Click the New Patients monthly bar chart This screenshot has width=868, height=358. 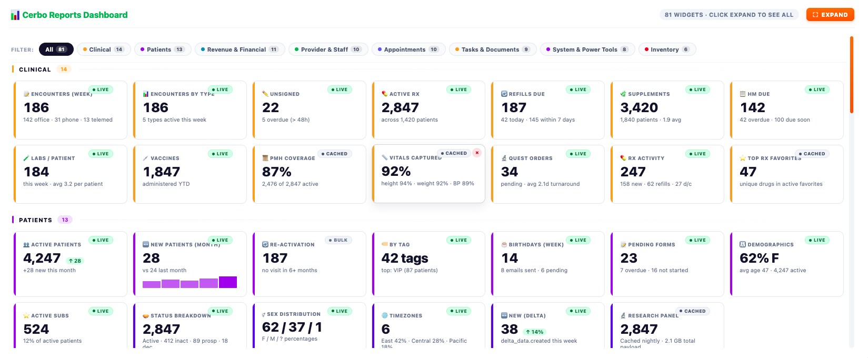(x=189, y=282)
